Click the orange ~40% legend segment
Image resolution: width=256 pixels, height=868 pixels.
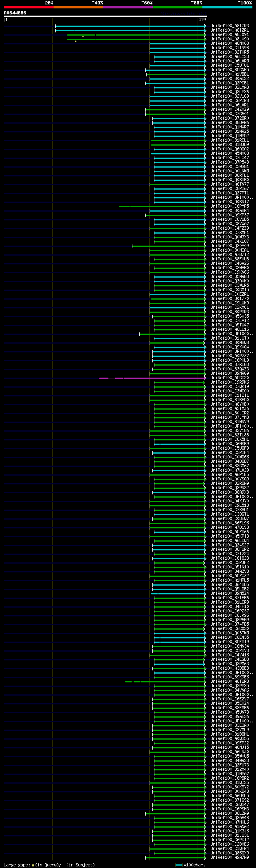pos(78,7)
